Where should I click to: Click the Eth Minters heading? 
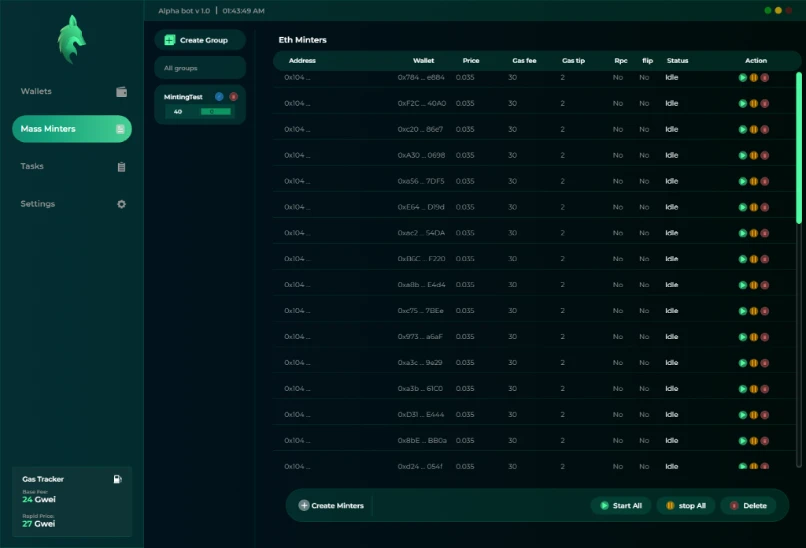[x=302, y=40]
